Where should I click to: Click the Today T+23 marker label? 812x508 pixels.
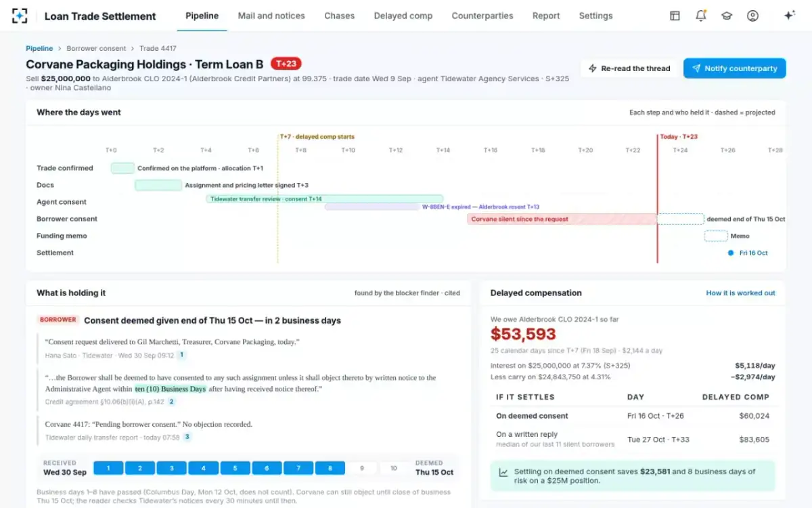679,137
